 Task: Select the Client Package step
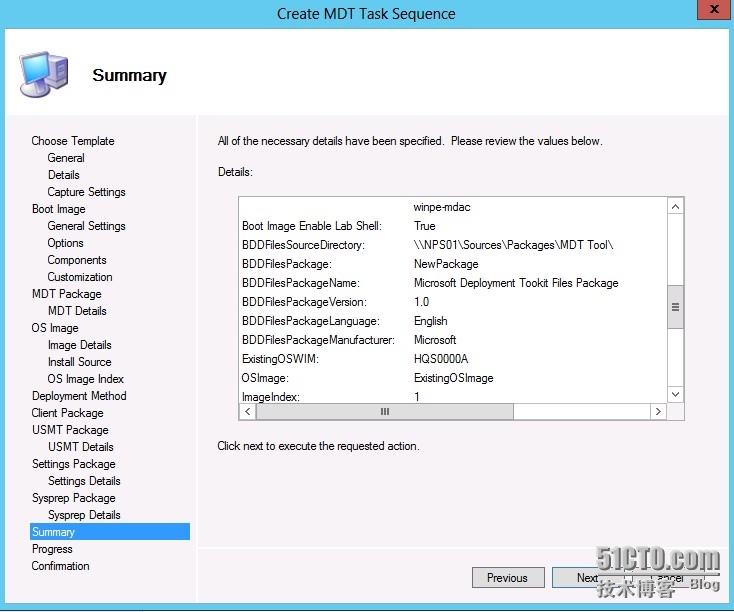coord(67,413)
